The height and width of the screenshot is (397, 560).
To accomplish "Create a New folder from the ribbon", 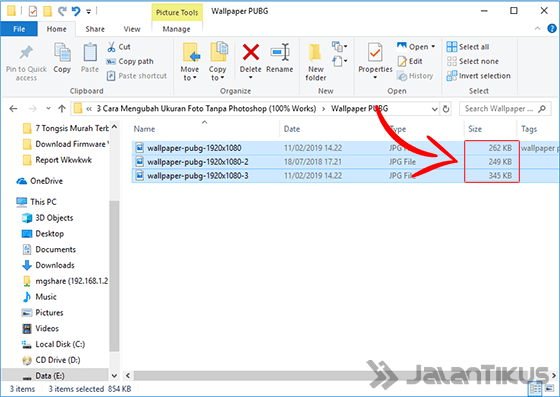I will (315, 62).
